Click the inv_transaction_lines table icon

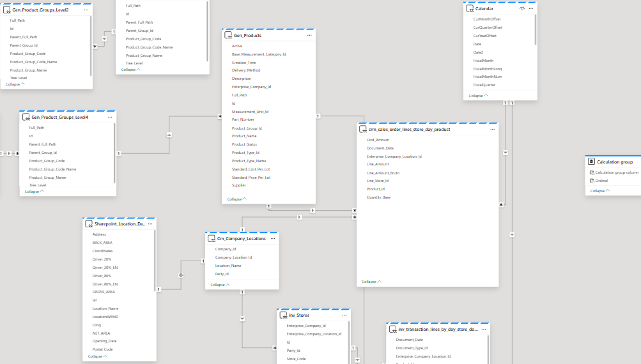(393, 330)
